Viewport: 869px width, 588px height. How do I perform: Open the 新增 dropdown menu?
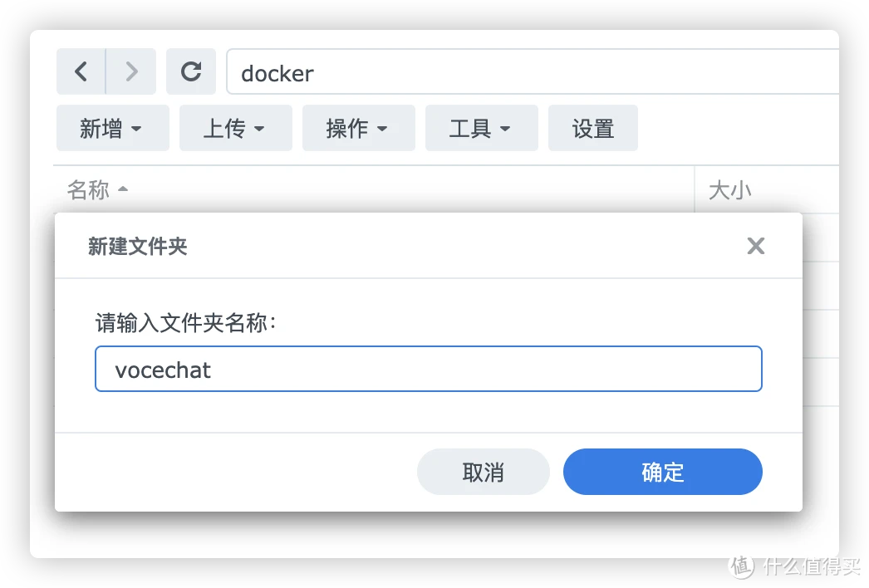click(x=112, y=128)
